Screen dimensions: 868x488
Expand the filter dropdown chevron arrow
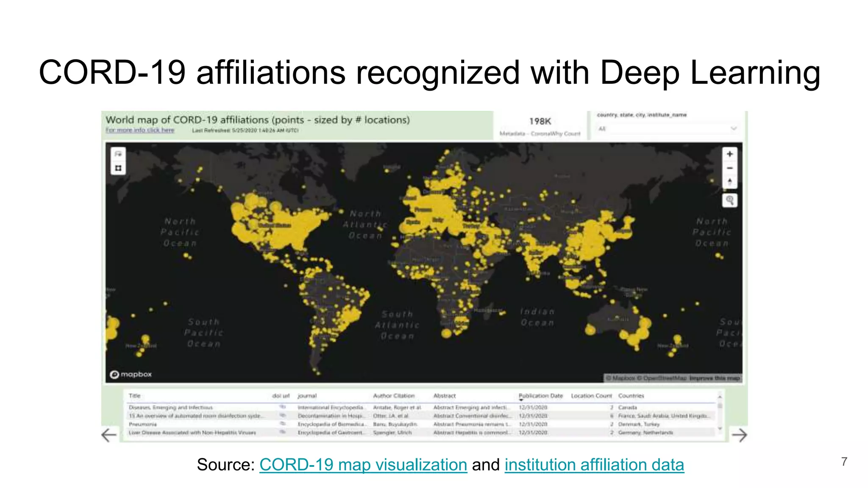(x=734, y=128)
